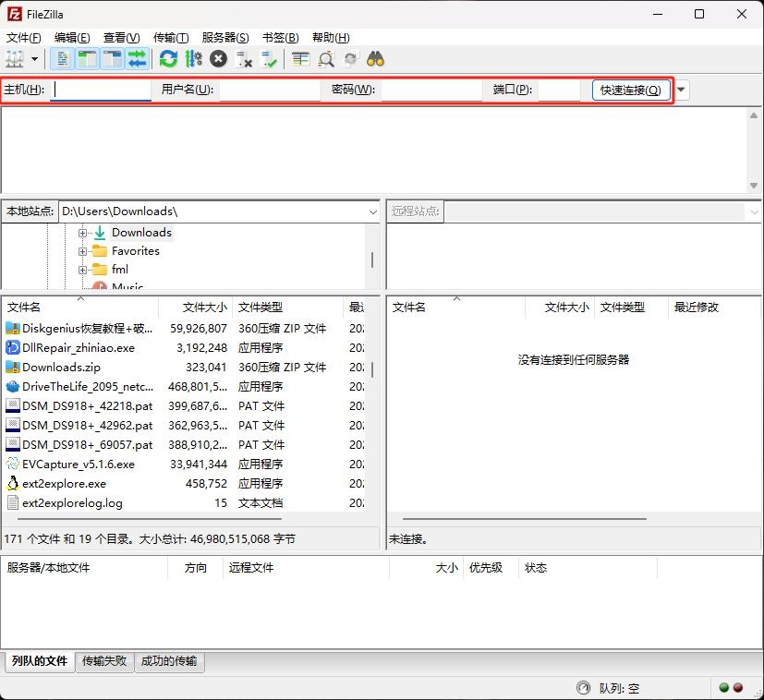The height and width of the screenshot is (700, 764).
Task: Click the binoculars file search icon
Action: pyautogui.click(x=375, y=59)
